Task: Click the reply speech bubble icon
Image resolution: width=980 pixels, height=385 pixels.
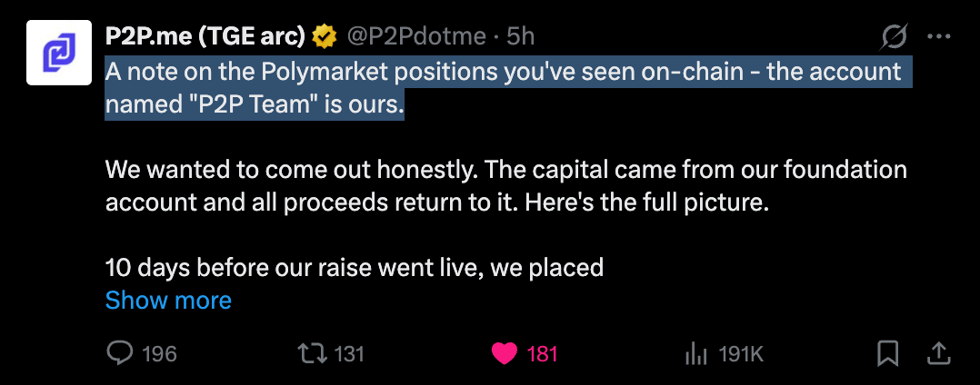Action: (x=120, y=353)
